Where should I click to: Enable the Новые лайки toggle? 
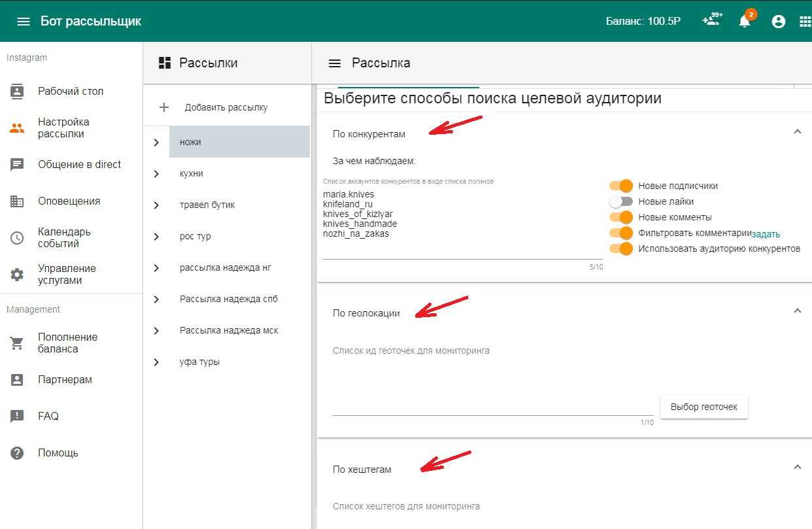(621, 201)
